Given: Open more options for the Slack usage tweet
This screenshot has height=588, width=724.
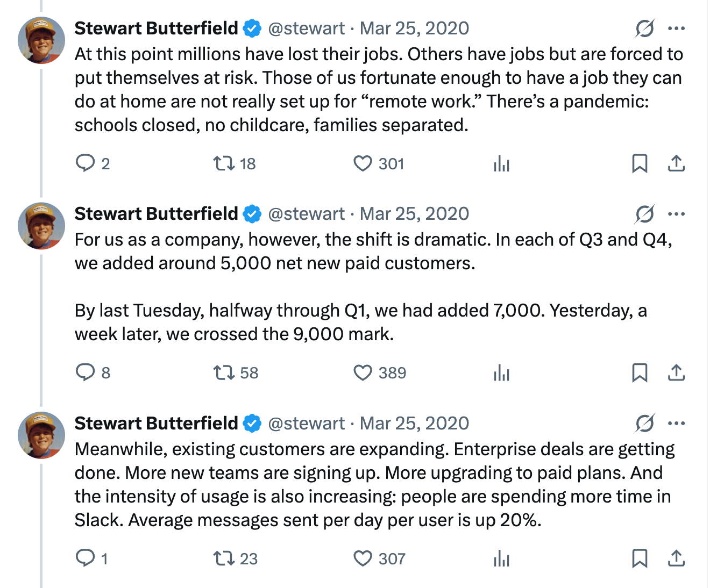Looking at the screenshot, I should coord(676,424).
